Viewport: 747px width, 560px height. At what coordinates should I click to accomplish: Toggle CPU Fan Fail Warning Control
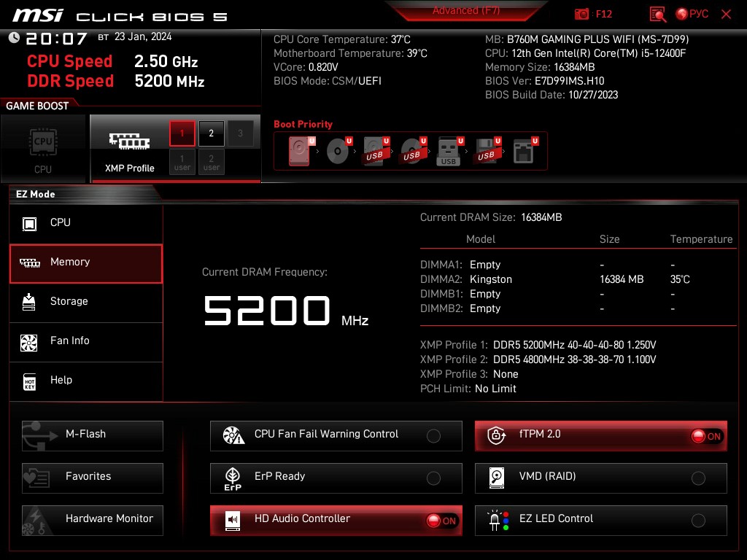[336, 436]
